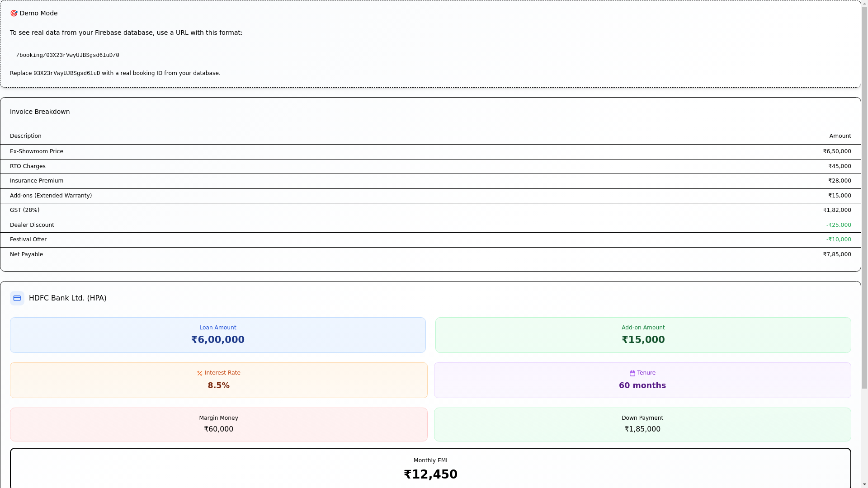Image resolution: width=868 pixels, height=488 pixels.
Task: Select the Ex-Showroom Price row label
Action: pyautogui.click(x=37, y=151)
